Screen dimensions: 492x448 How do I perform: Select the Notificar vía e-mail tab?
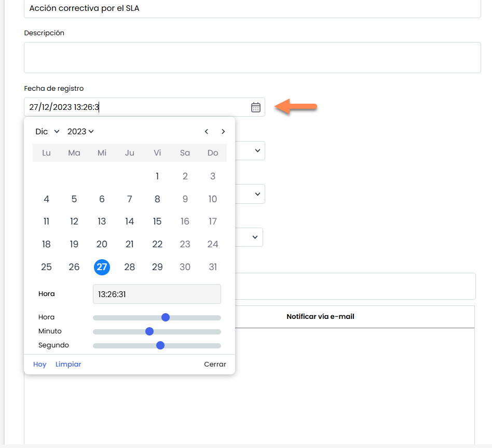pyautogui.click(x=320, y=316)
